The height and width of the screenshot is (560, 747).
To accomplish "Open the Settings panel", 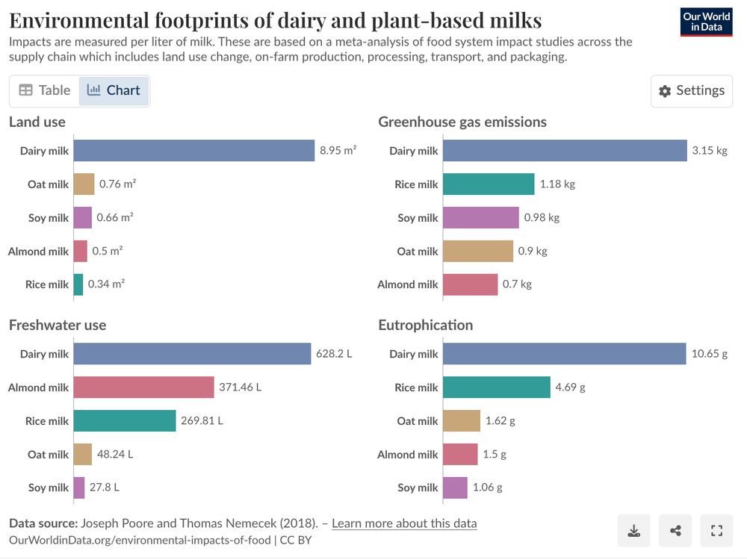I will (x=691, y=90).
